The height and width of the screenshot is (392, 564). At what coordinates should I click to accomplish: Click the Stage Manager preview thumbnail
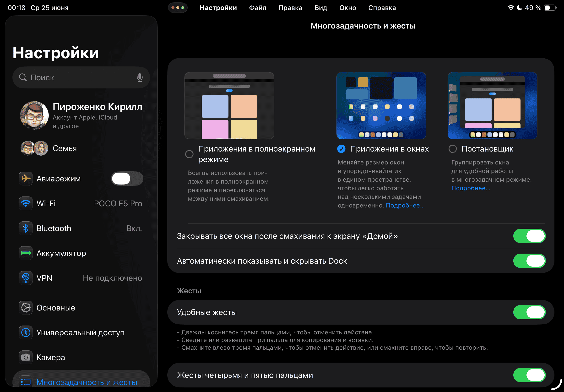coord(492,106)
